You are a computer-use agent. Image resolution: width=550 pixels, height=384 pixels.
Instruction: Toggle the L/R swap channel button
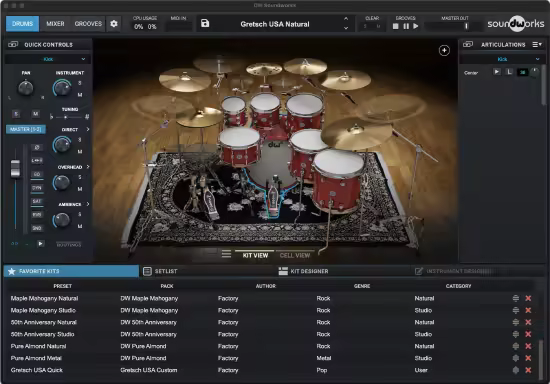tap(37, 161)
